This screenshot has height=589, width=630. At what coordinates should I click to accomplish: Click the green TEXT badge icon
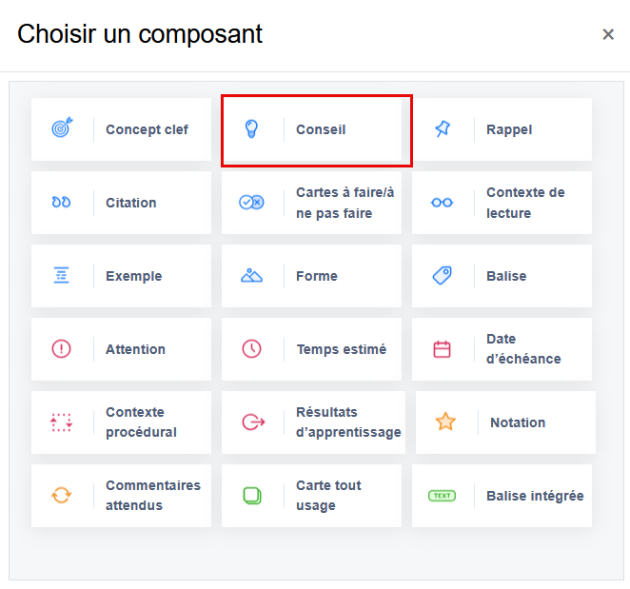coord(442,495)
